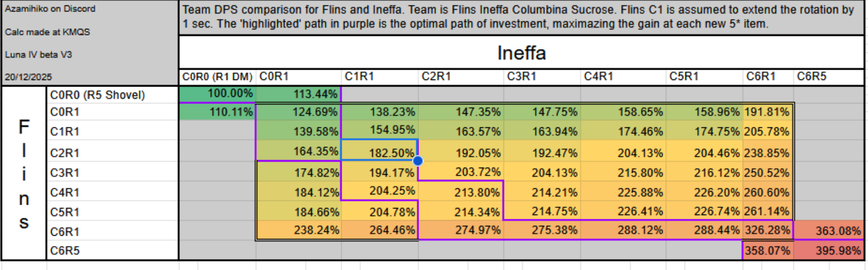Click the team DPS description text cell
Screen dimensions: 868x270
[521, 17]
